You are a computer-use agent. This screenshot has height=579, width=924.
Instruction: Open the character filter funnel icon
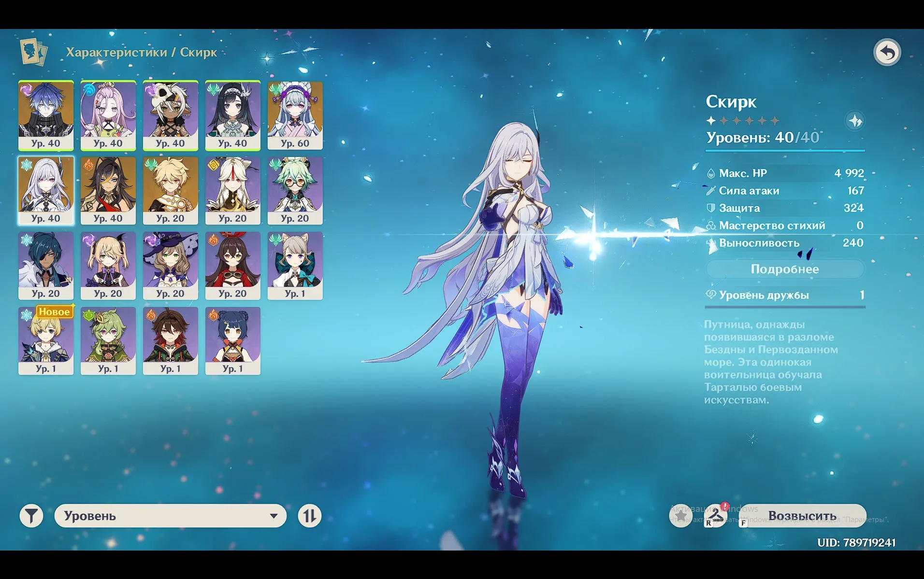[31, 516]
